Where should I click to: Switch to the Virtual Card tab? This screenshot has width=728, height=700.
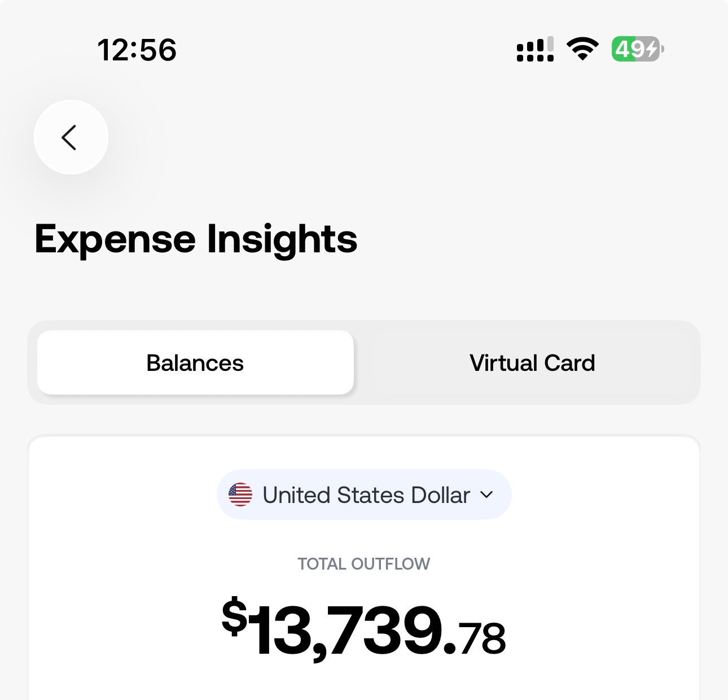532,362
